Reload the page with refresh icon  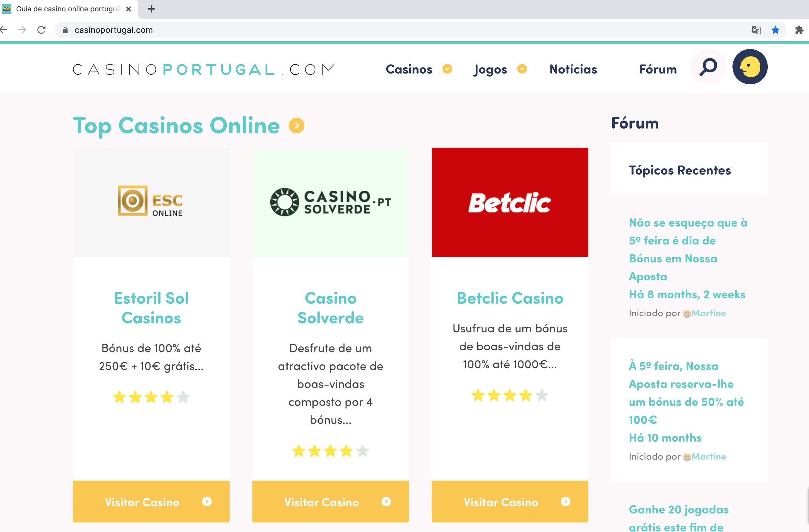pyautogui.click(x=42, y=30)
